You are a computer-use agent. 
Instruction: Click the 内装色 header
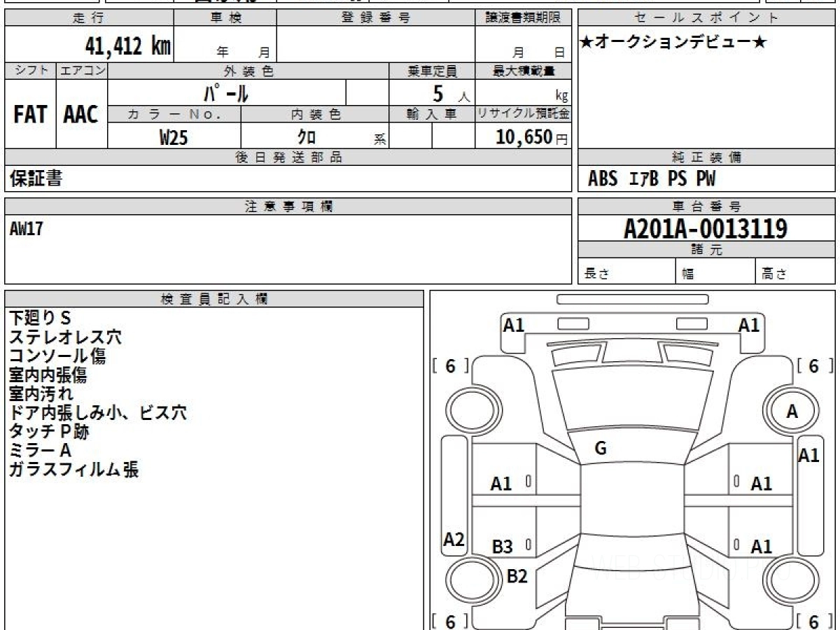(x=315, y=115)
